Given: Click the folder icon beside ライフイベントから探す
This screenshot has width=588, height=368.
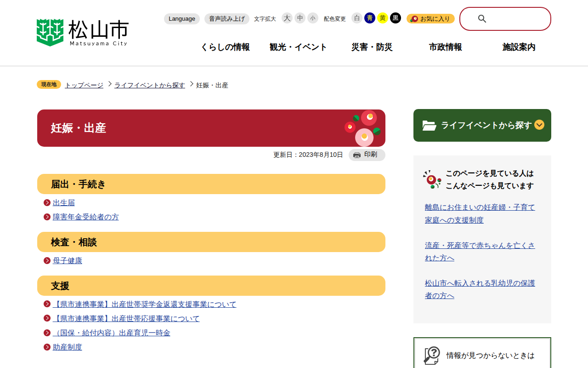Looking at the screenshot, I should click(x=430, y=126).
